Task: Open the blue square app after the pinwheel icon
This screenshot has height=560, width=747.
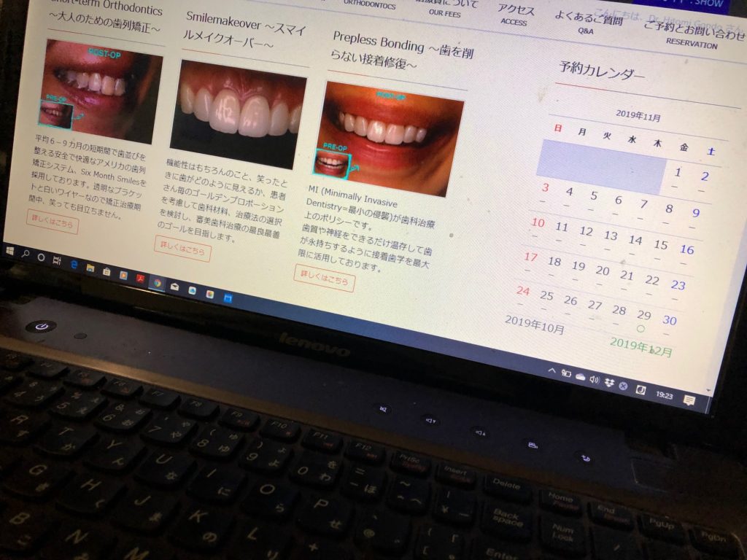Action: 228,298
